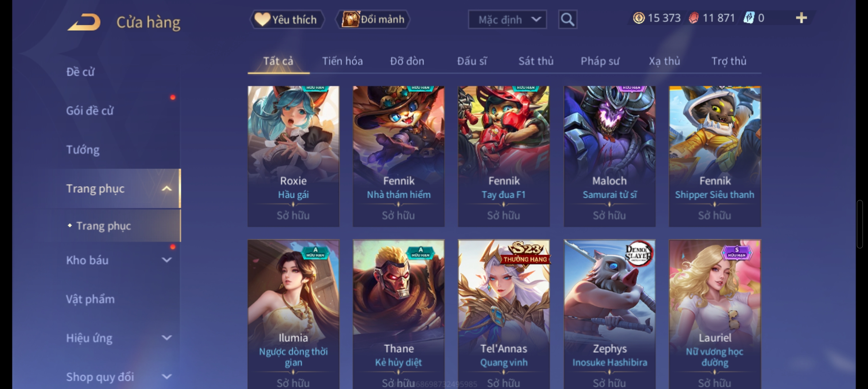
Task: Switch to the Pháp sư tab
Action: pos(600,61)
